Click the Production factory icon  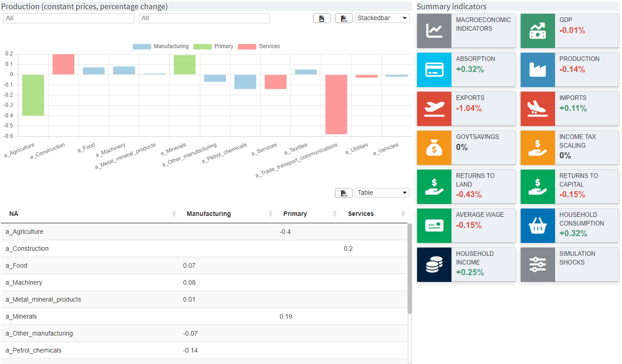click(537, 70)
